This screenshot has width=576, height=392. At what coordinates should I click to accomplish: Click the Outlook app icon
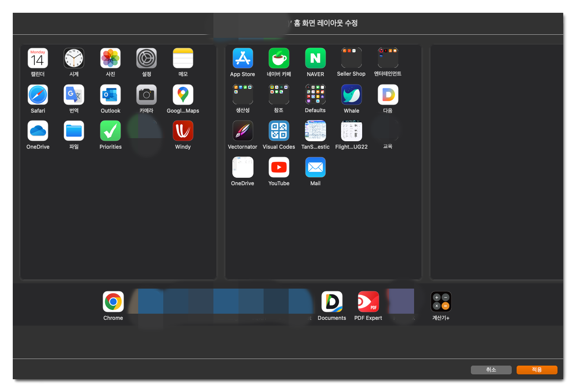click(x=110, y=95)
